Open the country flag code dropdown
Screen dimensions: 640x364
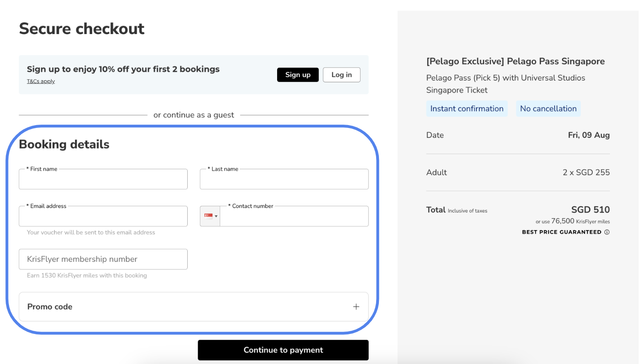pyautogui.click(x=210, y=216)
